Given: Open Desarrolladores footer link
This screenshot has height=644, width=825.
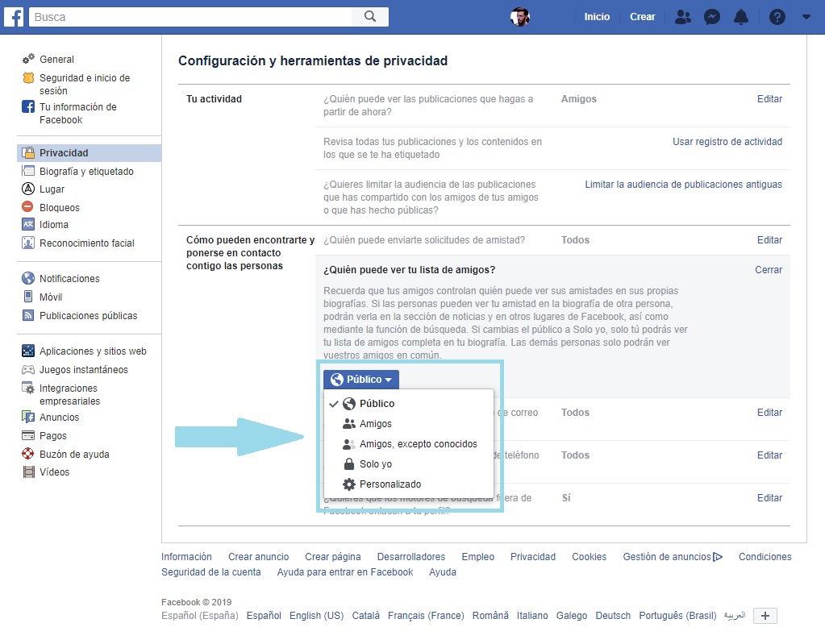Looking at the screenshot, I should (x=411, y=557).
